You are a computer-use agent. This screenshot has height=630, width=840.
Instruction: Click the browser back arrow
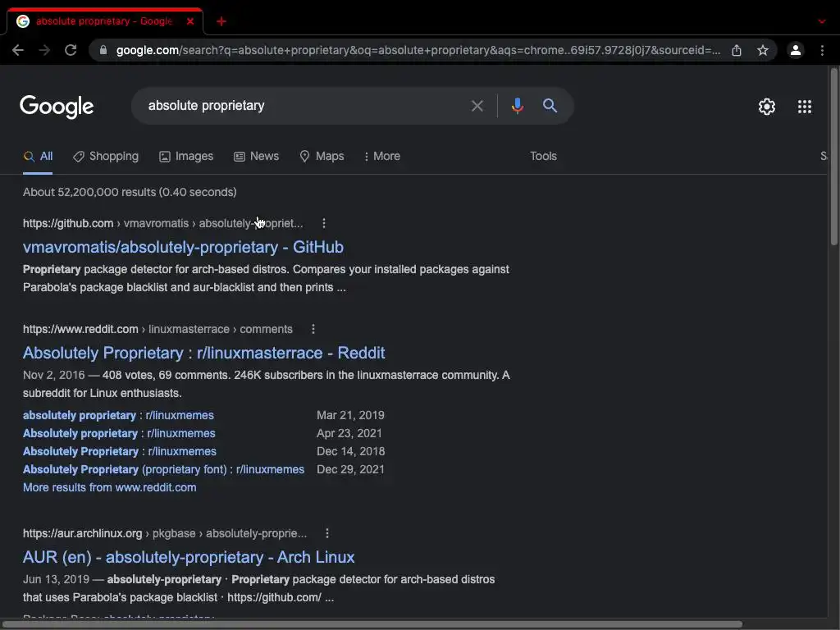[18, 50]
